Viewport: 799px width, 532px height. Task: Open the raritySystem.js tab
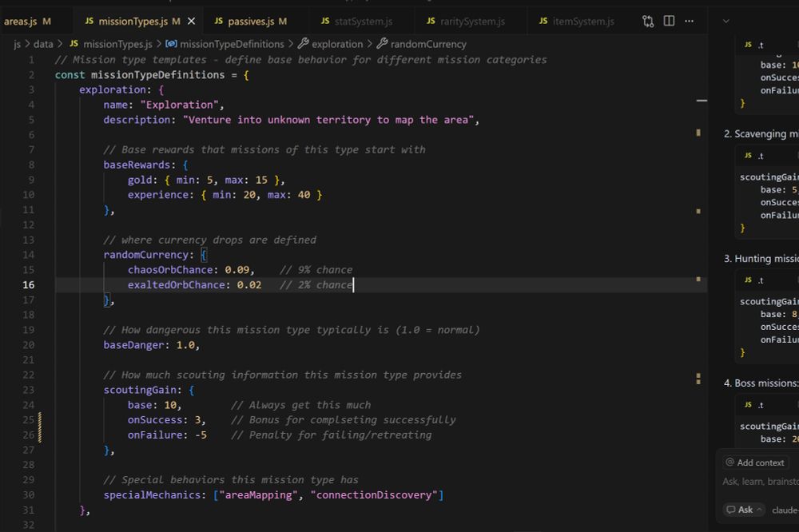(x=466, y=22)
